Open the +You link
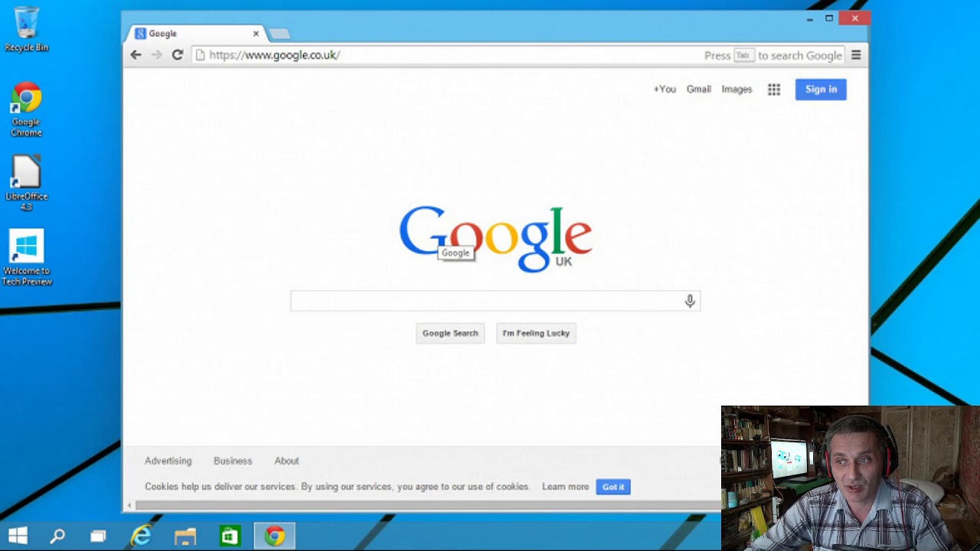 point(665,90)
